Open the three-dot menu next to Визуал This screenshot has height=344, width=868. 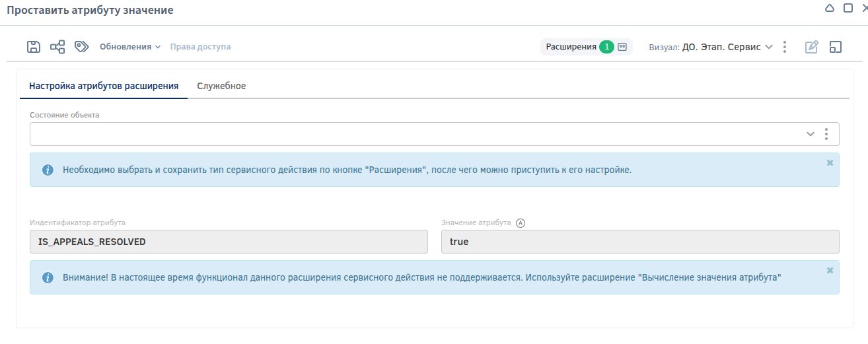point(784,47)
